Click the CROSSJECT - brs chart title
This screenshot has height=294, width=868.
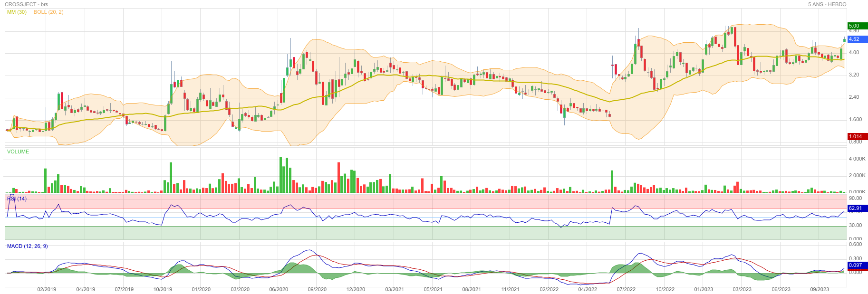[x=26, y=4]
